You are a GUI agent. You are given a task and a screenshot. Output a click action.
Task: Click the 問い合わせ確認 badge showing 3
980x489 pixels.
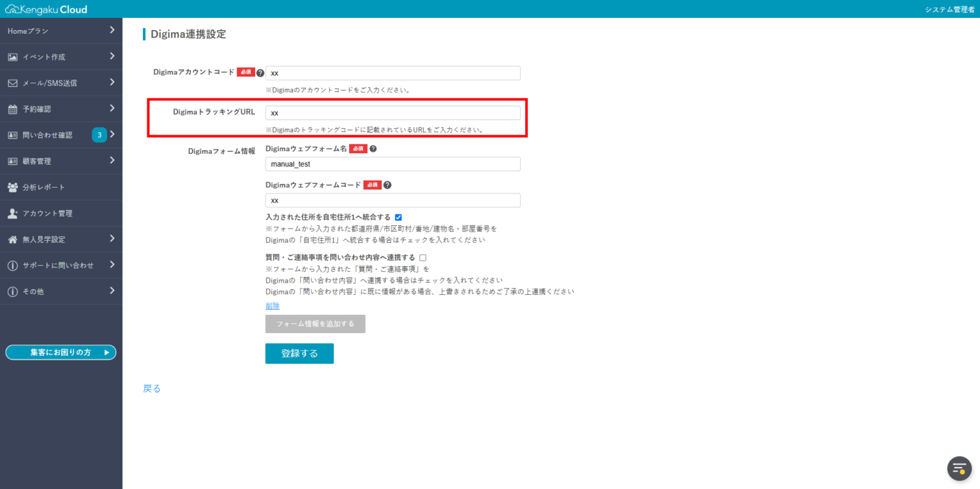point(99,135)
